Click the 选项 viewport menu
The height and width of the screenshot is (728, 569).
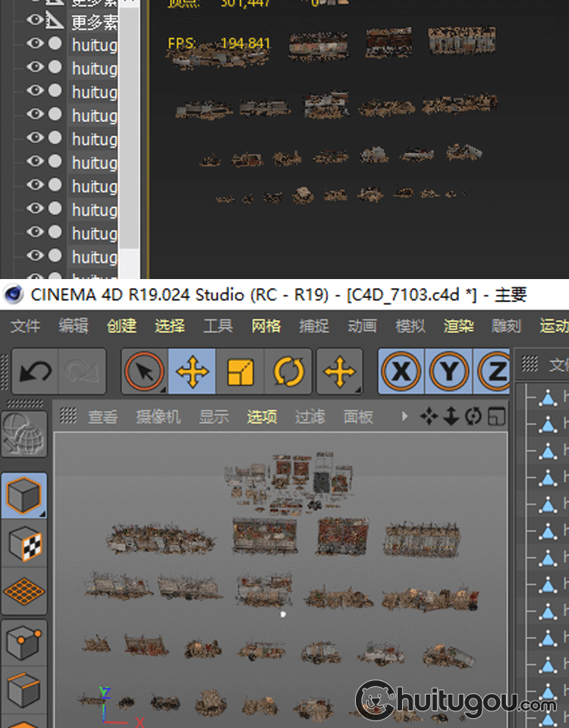262,416
